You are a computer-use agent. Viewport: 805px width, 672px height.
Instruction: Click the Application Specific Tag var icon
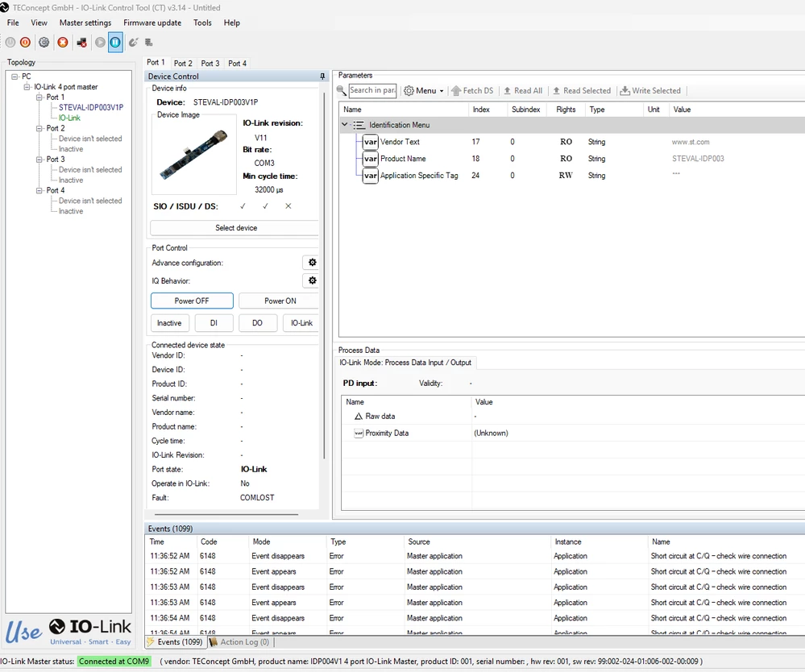click(x=370, y=176)
